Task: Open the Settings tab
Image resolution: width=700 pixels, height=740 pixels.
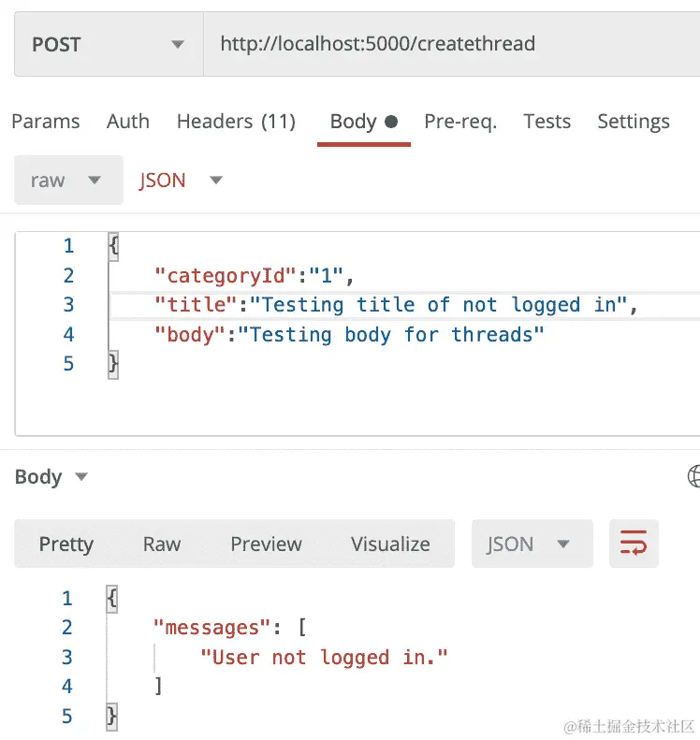Action: point(634,122)
